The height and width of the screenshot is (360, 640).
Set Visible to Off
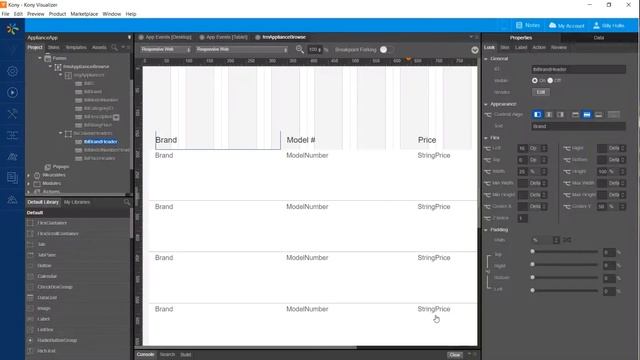[550, 80]
